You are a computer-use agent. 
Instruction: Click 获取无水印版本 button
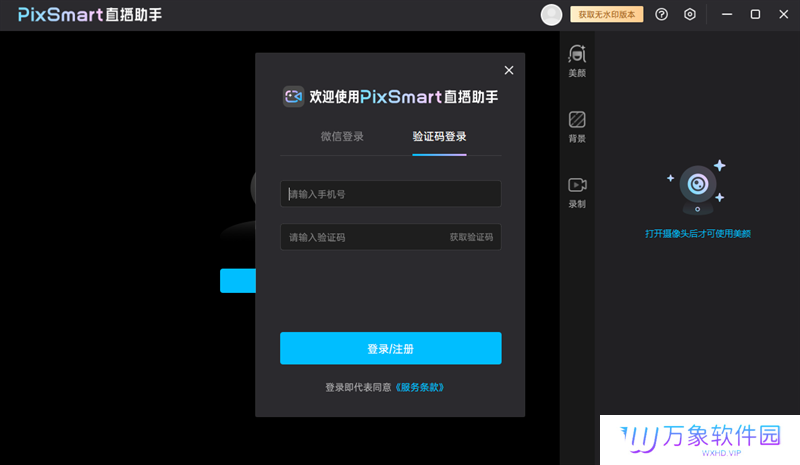pos(607,14)
